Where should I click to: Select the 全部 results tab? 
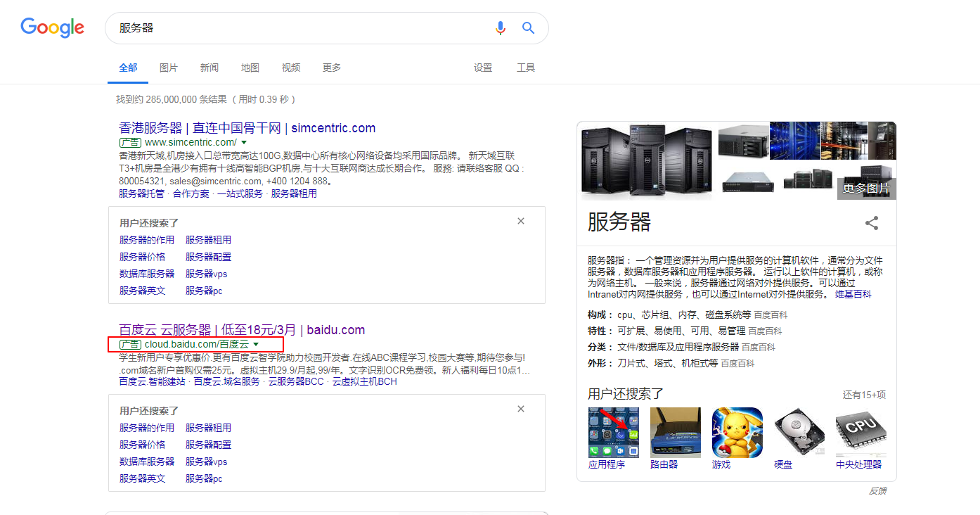(x=128, y=68)
